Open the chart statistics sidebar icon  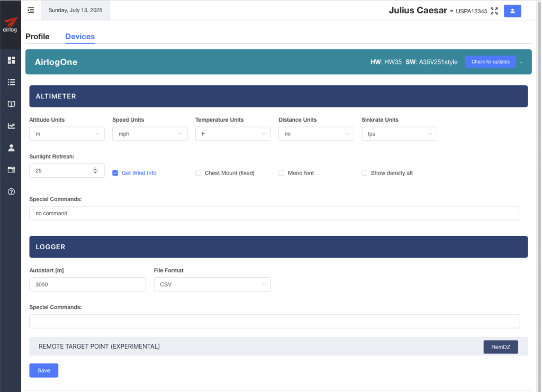(x=11, y=126)
